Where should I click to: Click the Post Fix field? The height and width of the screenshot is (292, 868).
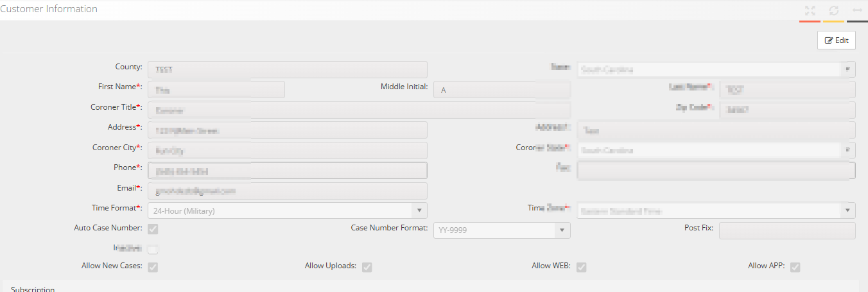787,230
